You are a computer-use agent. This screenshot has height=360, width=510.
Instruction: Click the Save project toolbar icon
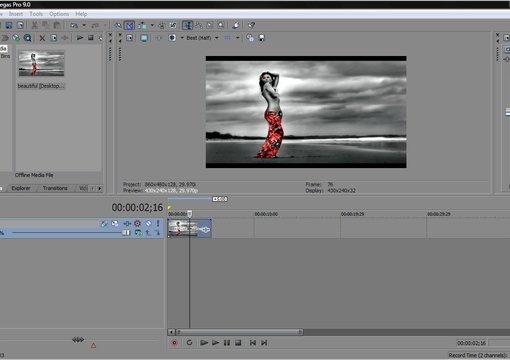point(9,25)
